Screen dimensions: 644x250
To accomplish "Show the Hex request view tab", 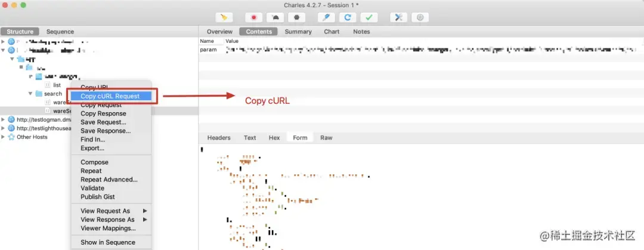I will point(274,138).
